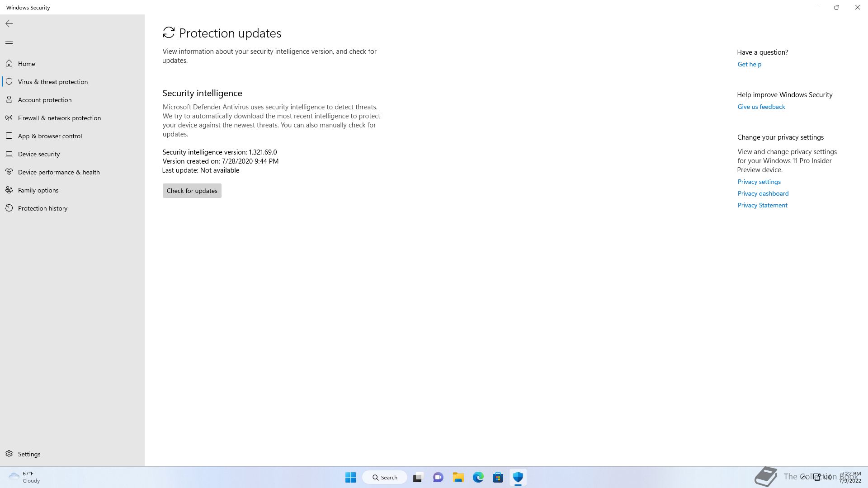The image size is (868, 488).
Task: Click the App & browser control icon
Action: [x=9, y=136]
